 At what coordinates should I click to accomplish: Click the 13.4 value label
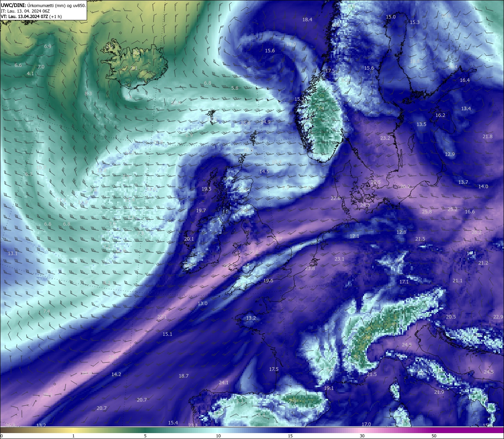[466, 109]
